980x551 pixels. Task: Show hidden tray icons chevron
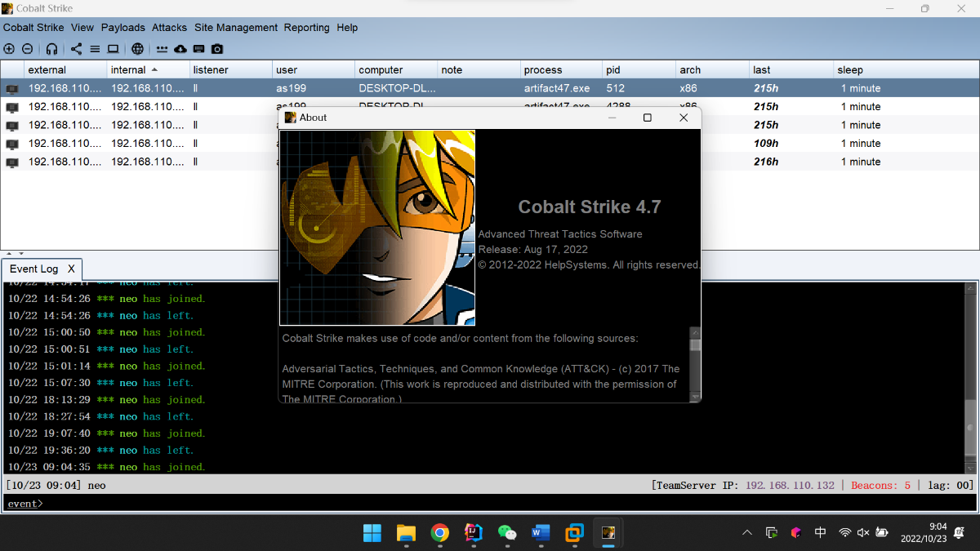pos(747,533)
